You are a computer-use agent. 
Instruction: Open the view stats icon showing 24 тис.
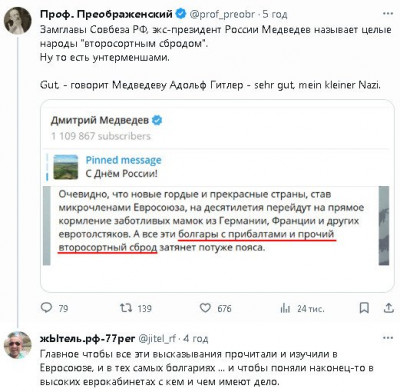[285, 308]
